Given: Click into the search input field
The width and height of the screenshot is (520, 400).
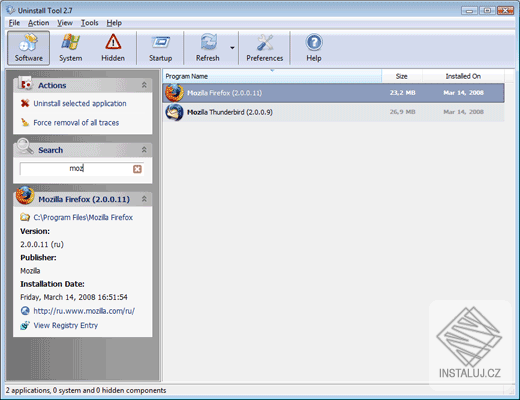Looking at the screenshot, I should [x=76, y=169].
